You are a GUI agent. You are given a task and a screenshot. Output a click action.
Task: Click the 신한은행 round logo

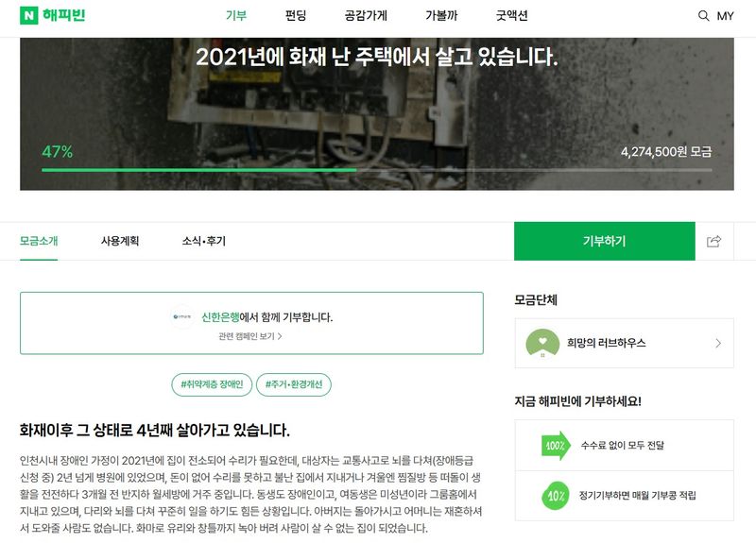click(x=182, y=316)
